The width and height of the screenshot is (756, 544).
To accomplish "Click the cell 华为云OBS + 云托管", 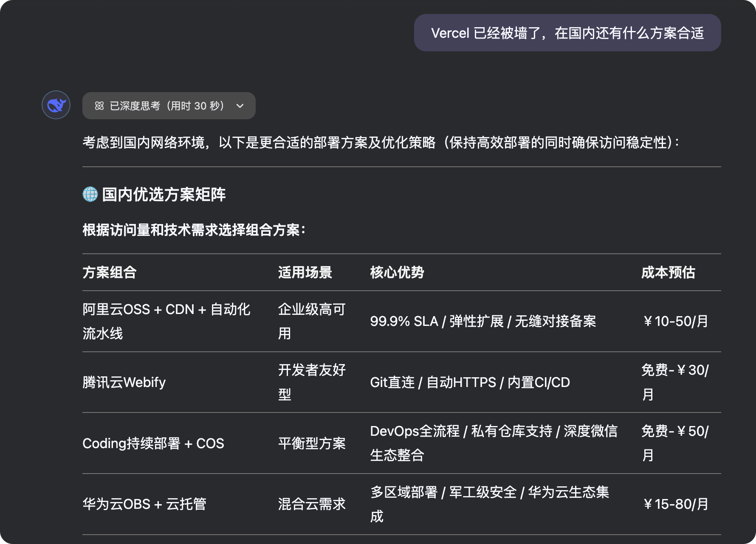I will 144,504.
